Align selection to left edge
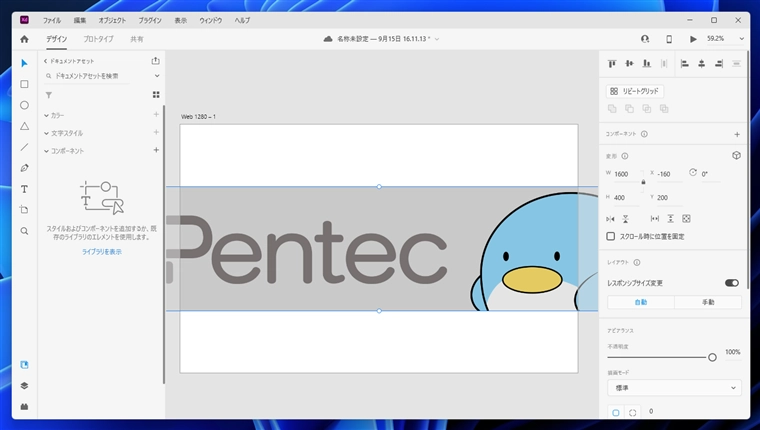The height and width of the screenshot is (430, 760). click(684, 64)
